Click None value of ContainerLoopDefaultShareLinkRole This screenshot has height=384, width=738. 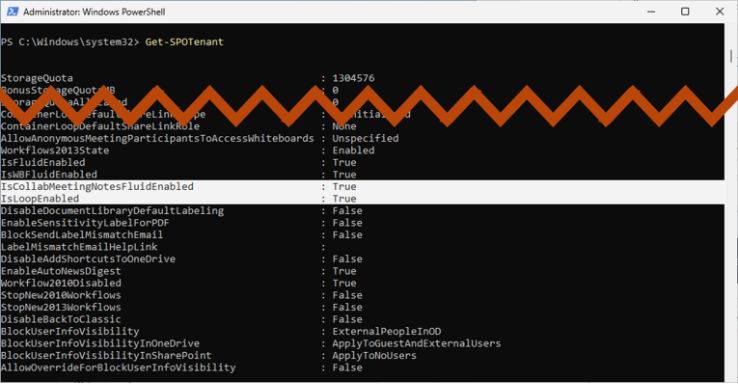pos(345,126)
